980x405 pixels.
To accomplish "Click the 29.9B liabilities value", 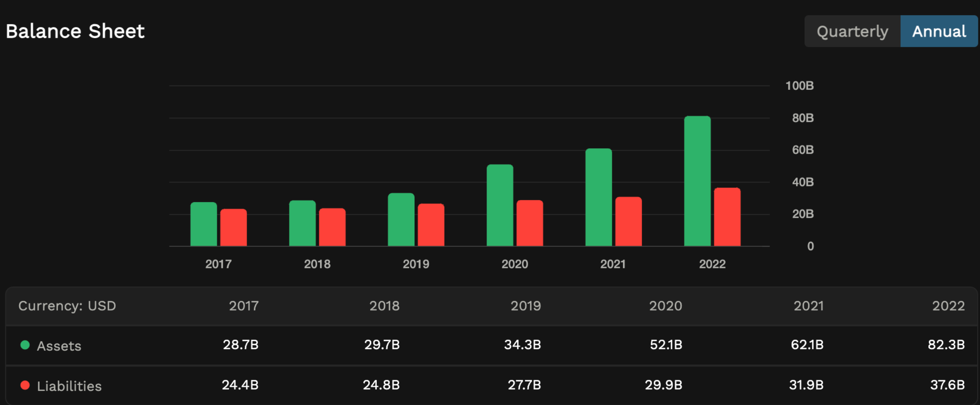I will [x=663, y=385].
